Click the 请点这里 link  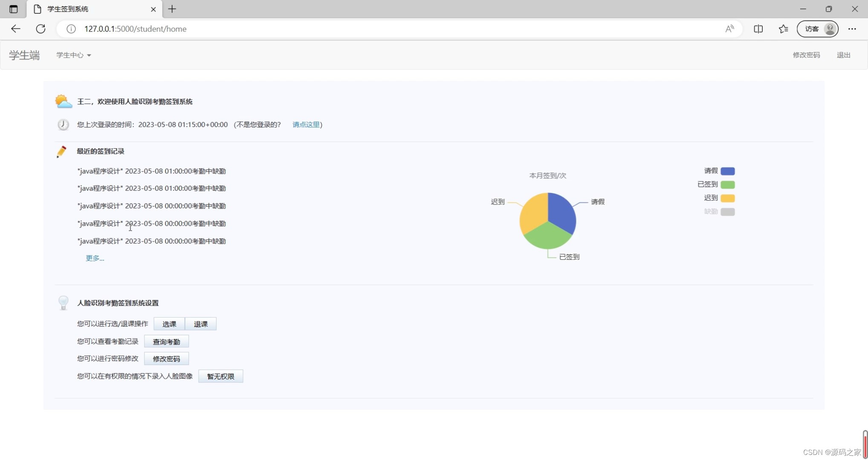[306, 124]
